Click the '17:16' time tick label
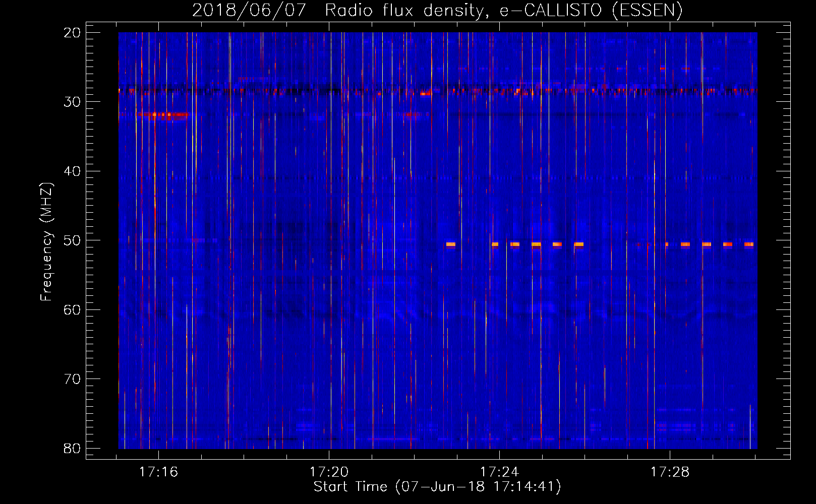The width and height of the screenshot is (816, 504). 159,472
